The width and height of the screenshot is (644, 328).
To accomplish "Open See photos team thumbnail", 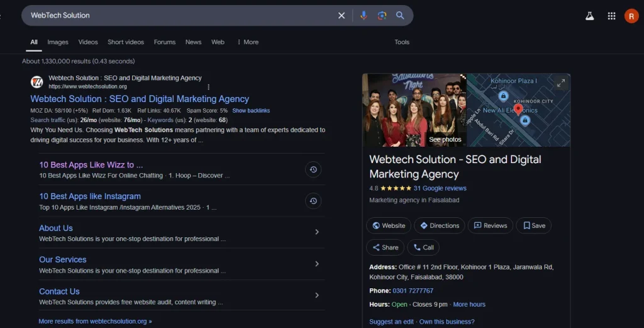I will pos(414,110).
